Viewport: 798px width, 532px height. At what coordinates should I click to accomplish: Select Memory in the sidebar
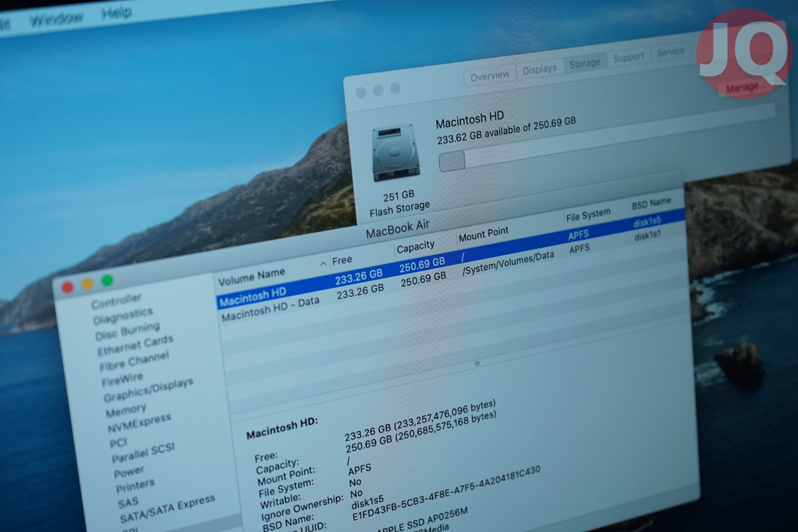coord(126,411)
